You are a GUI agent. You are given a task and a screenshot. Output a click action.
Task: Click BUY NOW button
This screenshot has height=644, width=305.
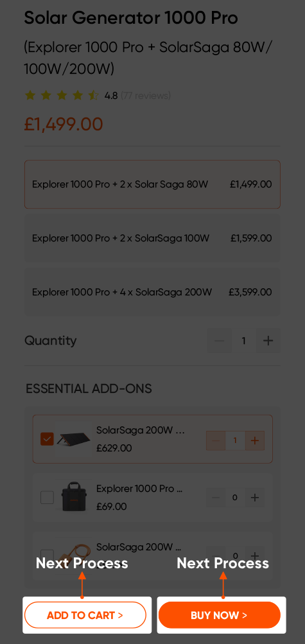click(219, 615)
